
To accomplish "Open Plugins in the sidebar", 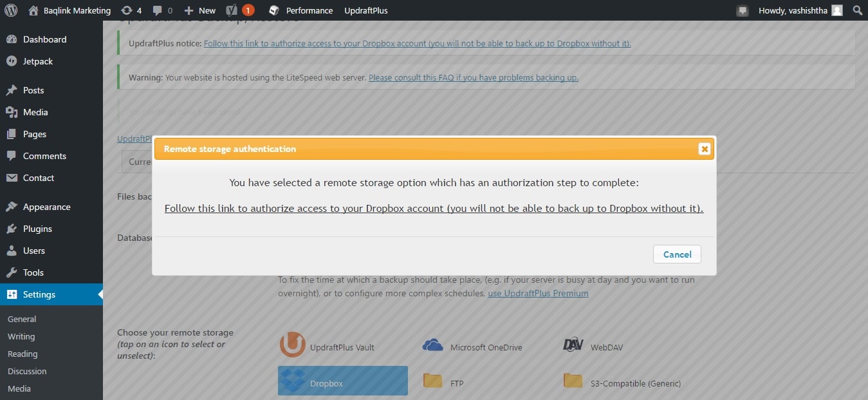I will (51, 229).
